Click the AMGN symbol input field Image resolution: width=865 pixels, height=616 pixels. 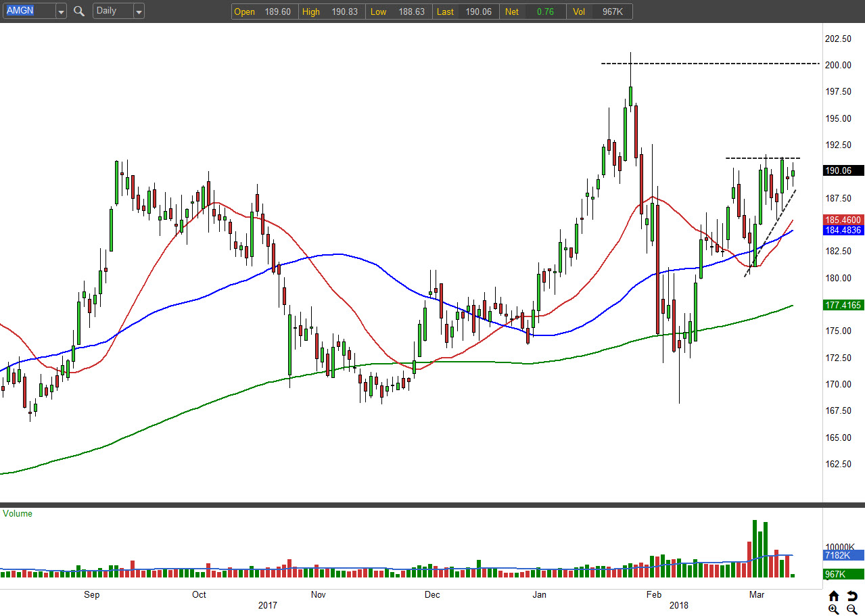tap(28, 11)
